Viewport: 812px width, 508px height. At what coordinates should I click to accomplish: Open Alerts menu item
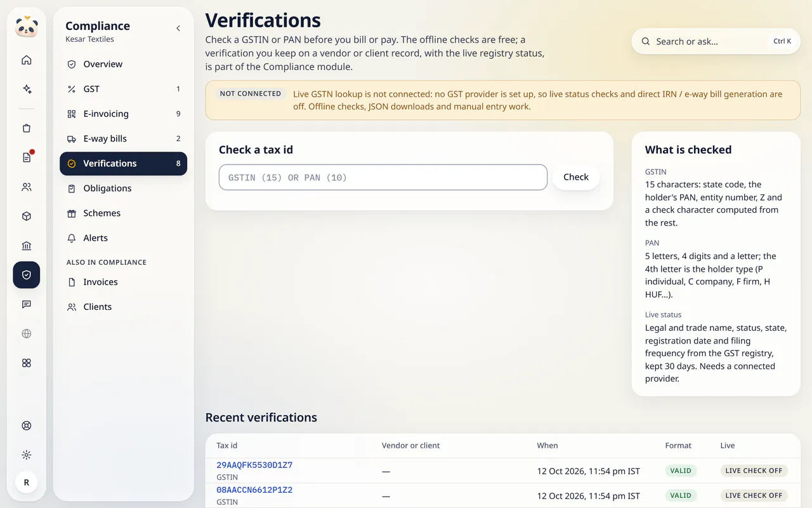click(124, 237)
